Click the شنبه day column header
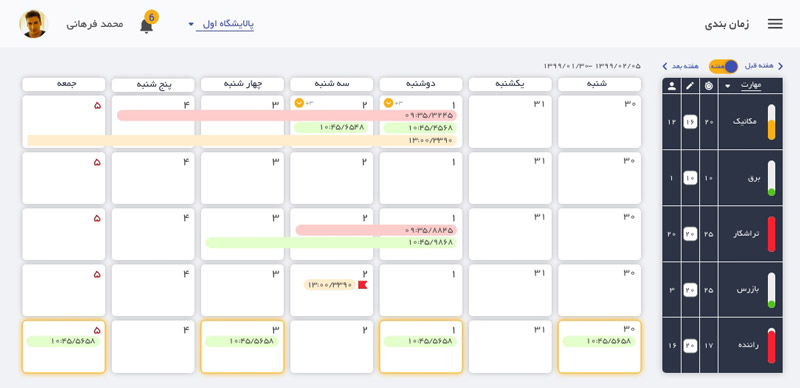Viewport: 800px width, 388px height. [599, 84]
